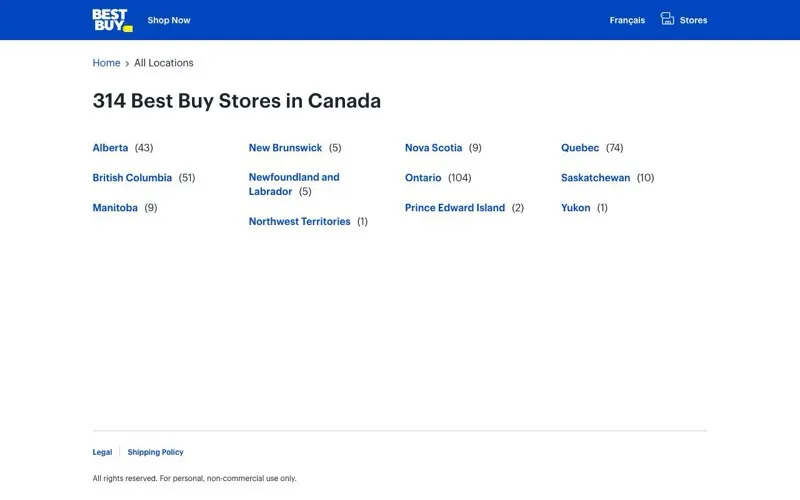Open Northwest Territories store locations
Screen dimensions: 800x500
[x=299, y=221]
